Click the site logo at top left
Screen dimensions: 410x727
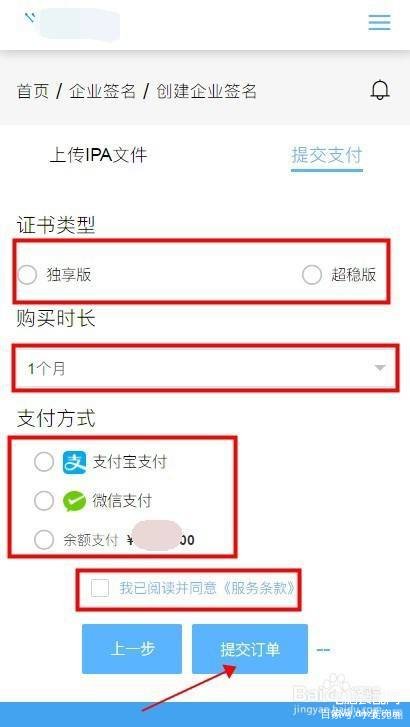[72, 23]
